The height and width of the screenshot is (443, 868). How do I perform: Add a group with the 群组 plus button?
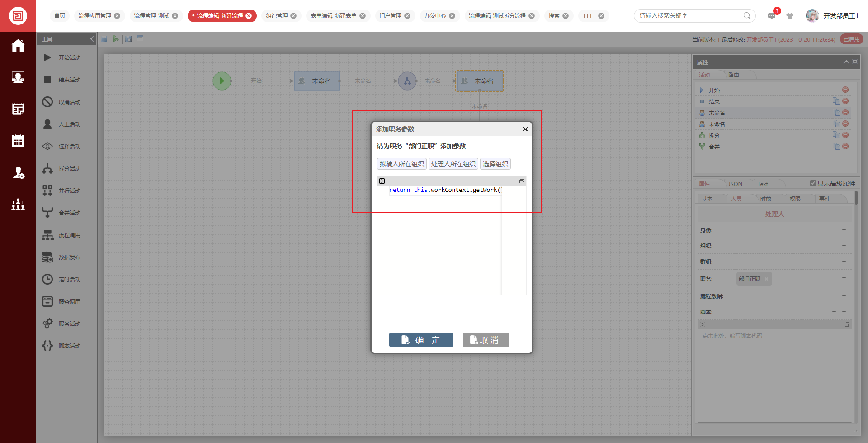(x=844, y=262)
